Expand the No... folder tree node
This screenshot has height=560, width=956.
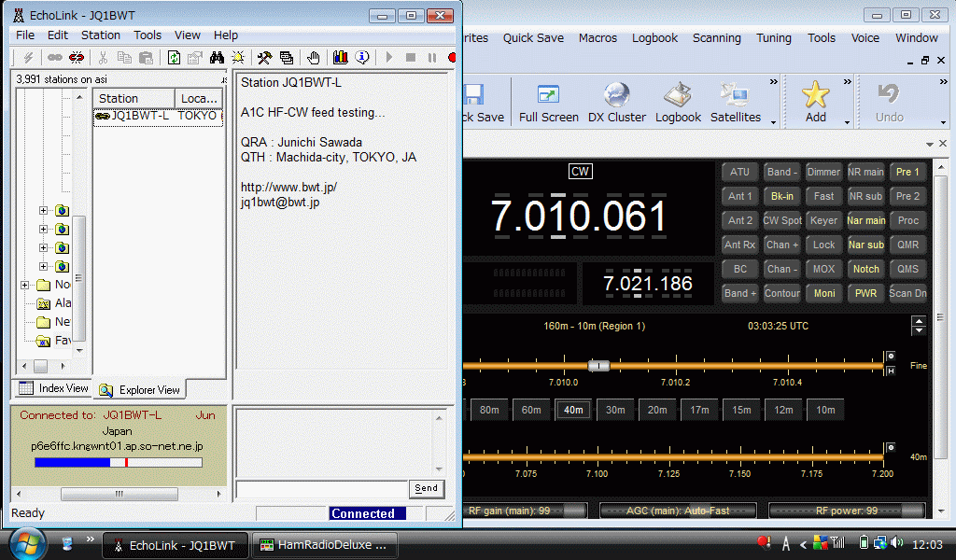pyautogui.click(x=26, y=285)
